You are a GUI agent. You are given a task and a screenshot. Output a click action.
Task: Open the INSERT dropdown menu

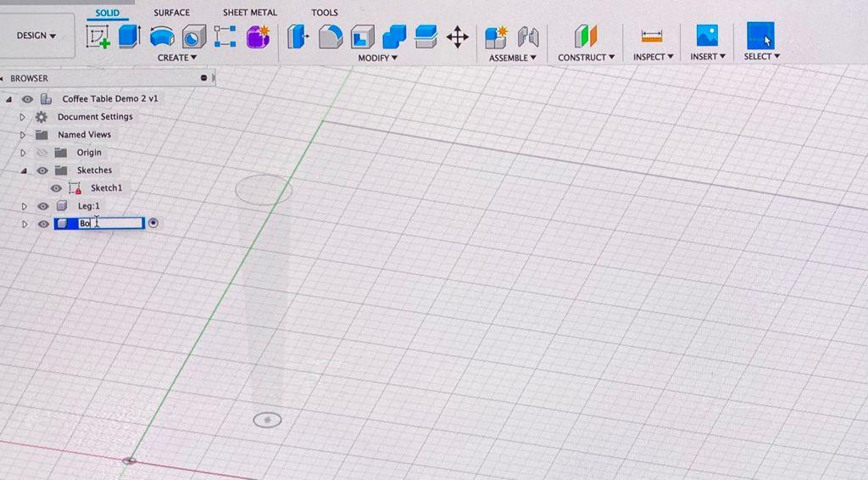708,57
